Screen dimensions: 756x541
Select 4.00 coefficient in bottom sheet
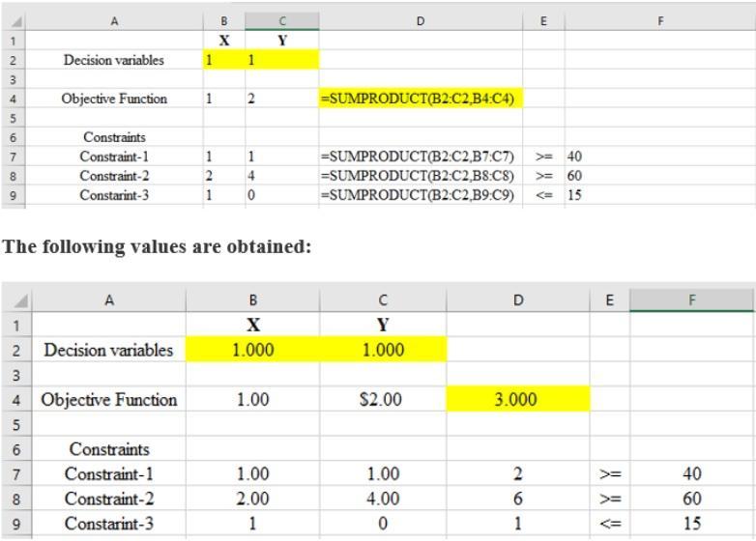pyautogui.click(x=383, y=498)
